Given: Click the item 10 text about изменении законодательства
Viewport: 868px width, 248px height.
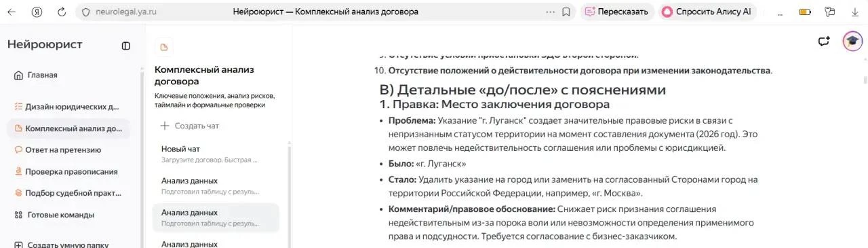Looking at the screenshot, I should 580,71.
